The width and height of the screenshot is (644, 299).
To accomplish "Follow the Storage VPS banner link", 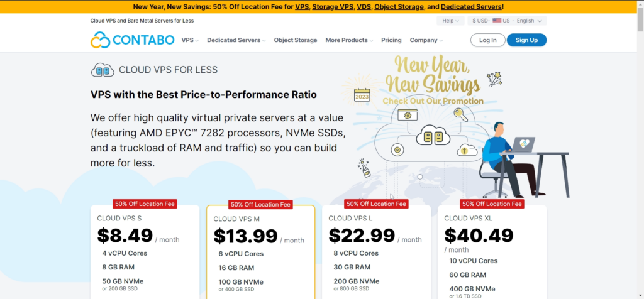I will point(333,6).
